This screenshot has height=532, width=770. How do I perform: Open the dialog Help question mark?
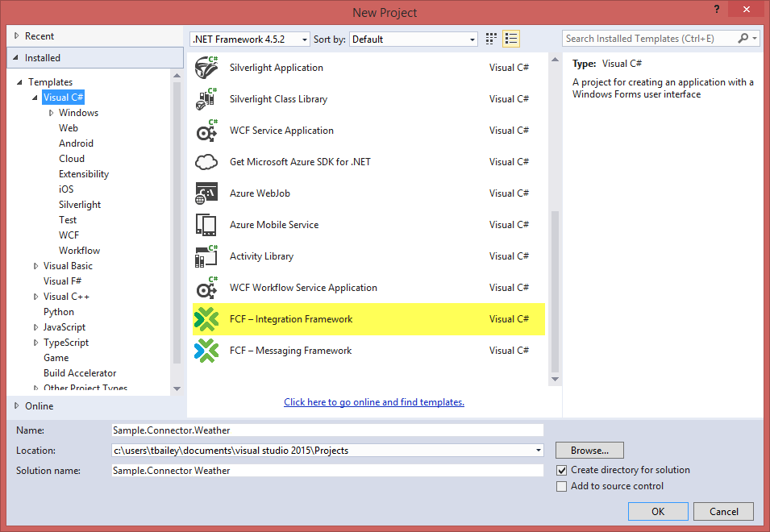(717, 10)
